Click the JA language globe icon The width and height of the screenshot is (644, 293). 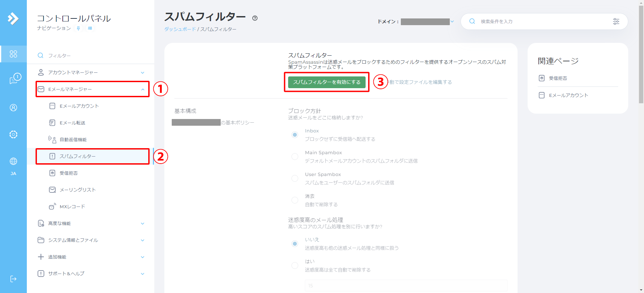(x=13, y=162)
